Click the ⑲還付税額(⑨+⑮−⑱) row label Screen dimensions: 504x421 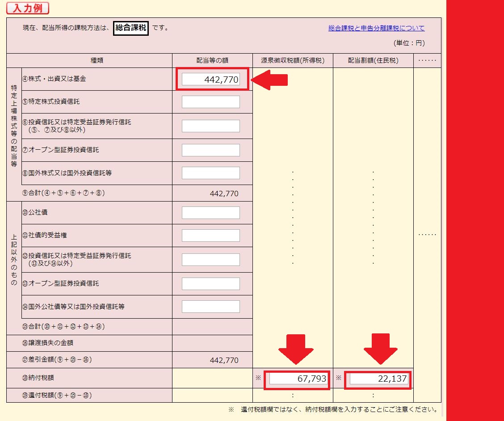(57, 395)
